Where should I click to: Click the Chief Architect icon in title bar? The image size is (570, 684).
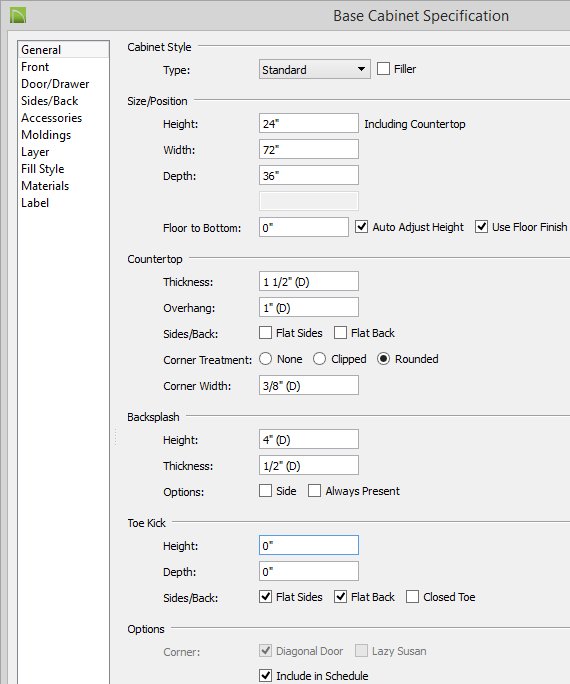click(x=18, y=16)
